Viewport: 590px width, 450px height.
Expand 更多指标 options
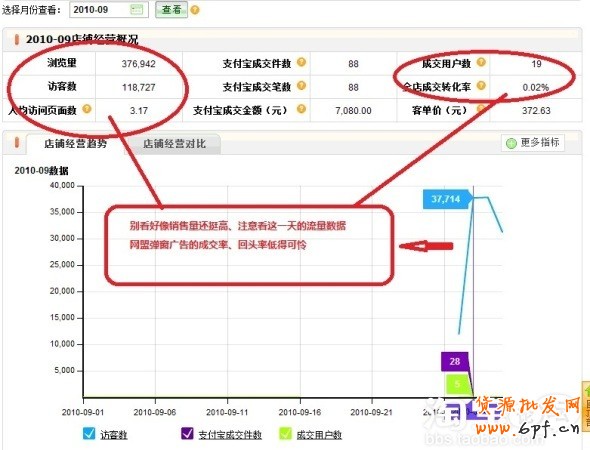pyautogui.click(x=533, y=143)
